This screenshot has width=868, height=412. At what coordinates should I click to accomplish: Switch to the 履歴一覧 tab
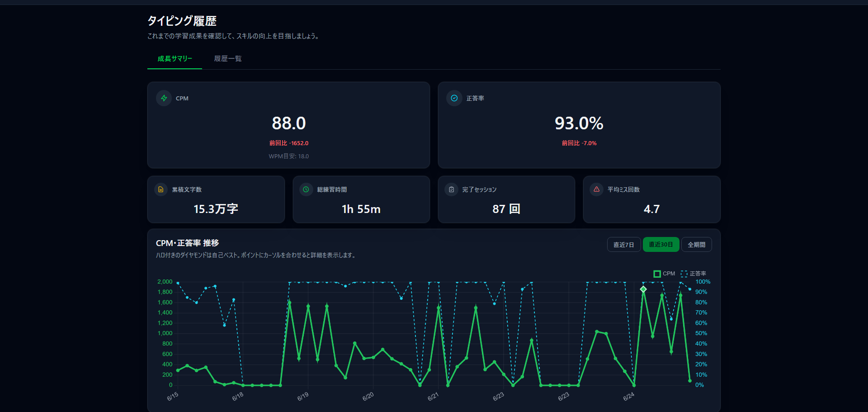[228, 59]
